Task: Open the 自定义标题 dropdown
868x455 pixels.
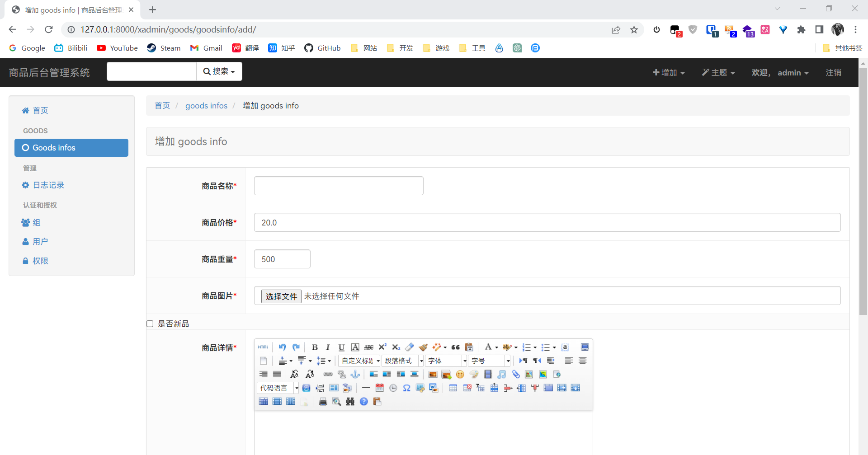Action: tap(359, 361)
